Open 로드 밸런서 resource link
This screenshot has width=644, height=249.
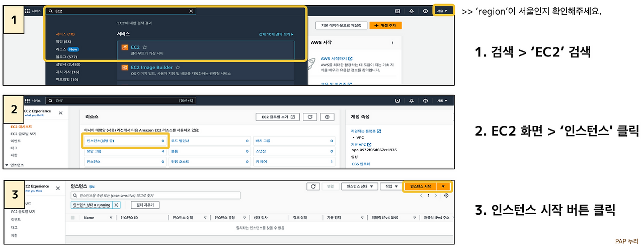tap(181, 141)
